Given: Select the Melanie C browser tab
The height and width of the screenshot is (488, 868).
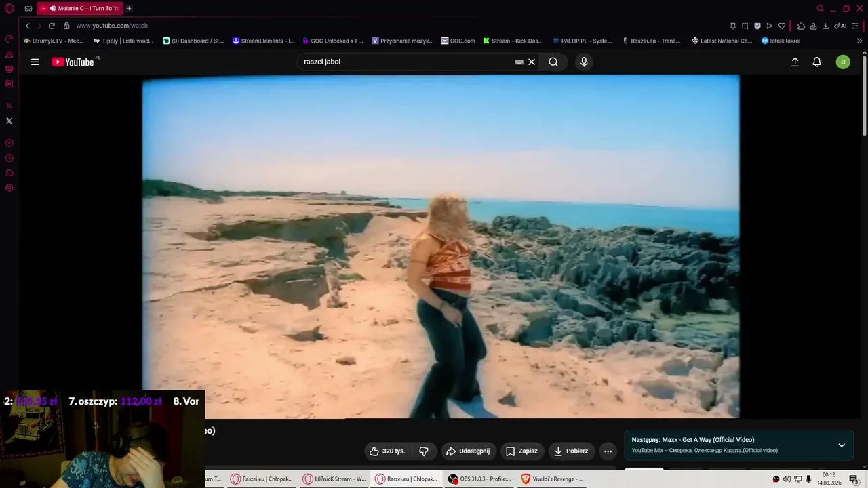Looking at the screenshot, I should (80, 8).
